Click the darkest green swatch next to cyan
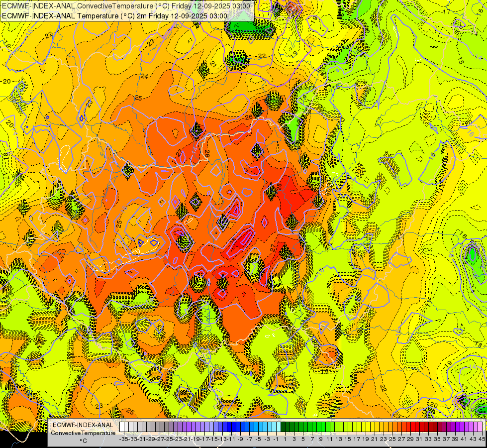 (x=283, y=427)
